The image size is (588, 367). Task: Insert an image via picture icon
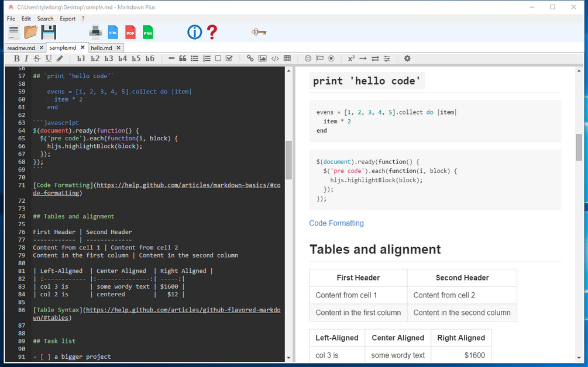click(263, 58)
